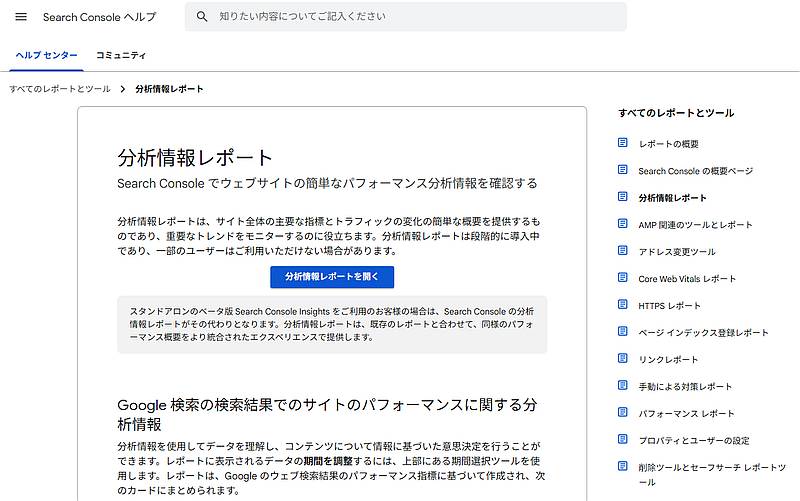Open 手動による対策レポート article
This screenshot has width=800, height=501.
coord(685,387)
